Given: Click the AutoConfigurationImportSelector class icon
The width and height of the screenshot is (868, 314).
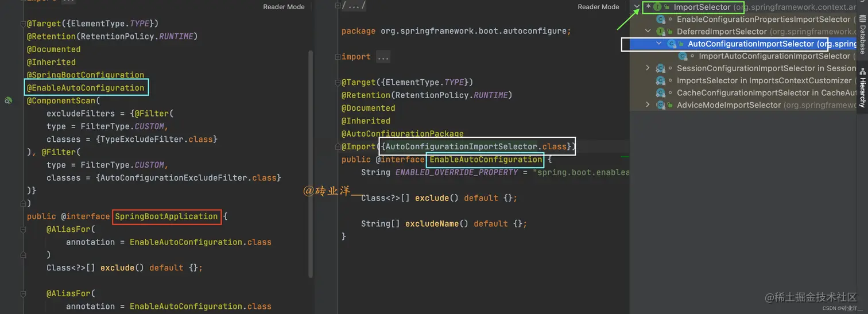Looking at the screenshot, I should click(672, 44).
